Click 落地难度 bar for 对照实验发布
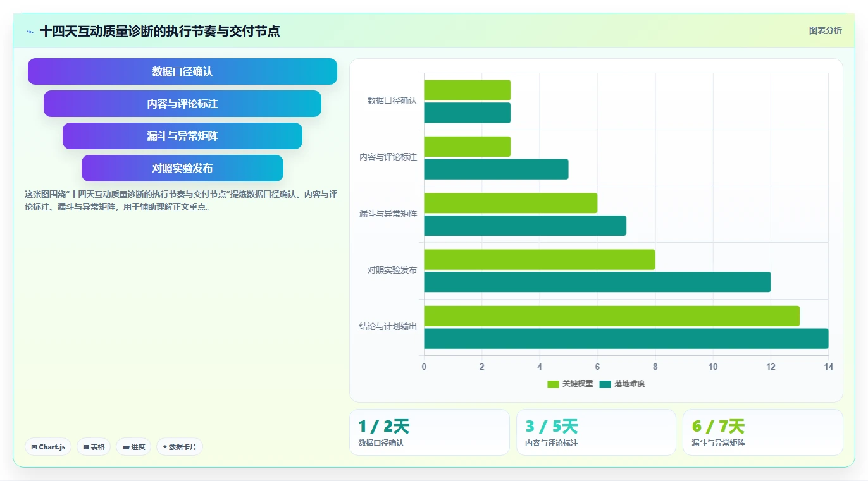Image resolution: width=868 pixels, height=481 pixels. tap(597, 282)
